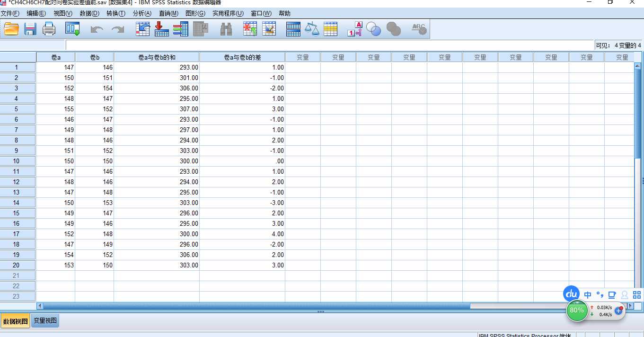The height and width of the screenshot is (337, 644).
Task: Open the 帮助 menu
Action: (285, 13)
